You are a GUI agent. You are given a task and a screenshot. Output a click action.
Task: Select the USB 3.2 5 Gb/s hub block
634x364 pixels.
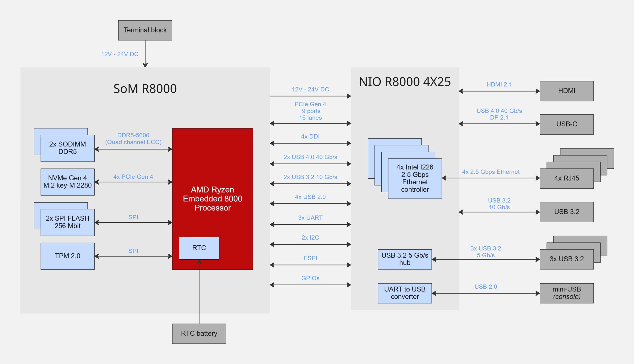pyautogui.click(x=405, y=259)
